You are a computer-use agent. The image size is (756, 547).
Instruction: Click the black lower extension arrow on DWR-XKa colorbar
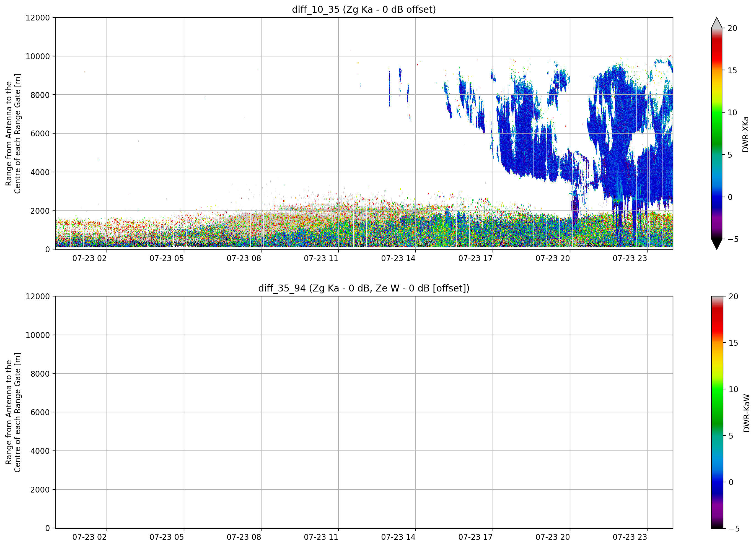click(x=717, y=244)
